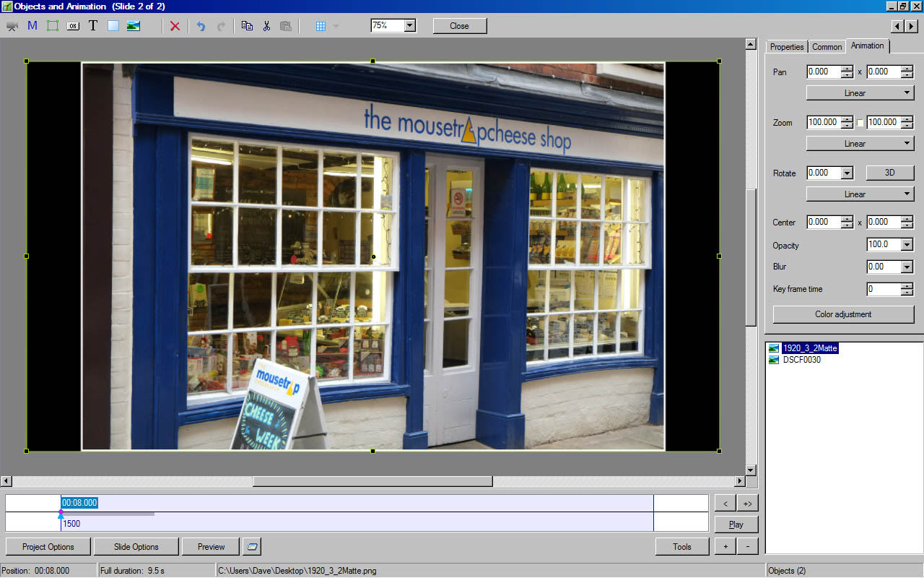
Task: Click the canvas scroll-down arrow
Action: (x=750, y=470)
